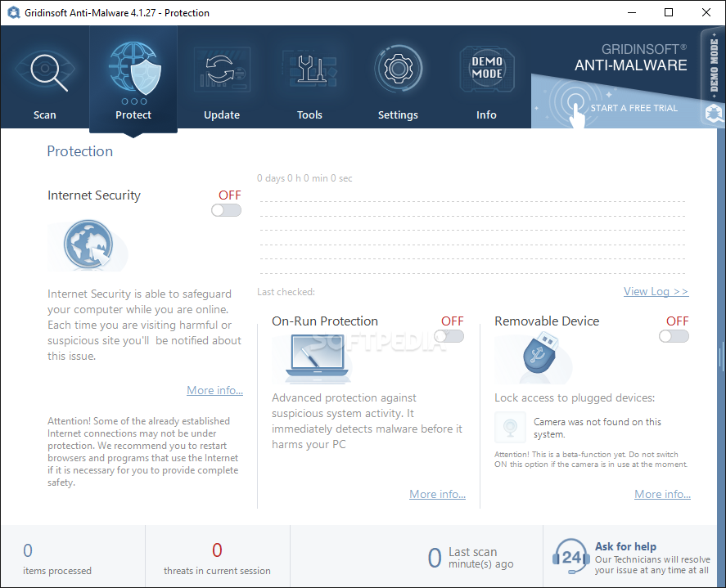The width and height of the screenshot is (726, 588).
Task: Open the Scan magnifier eye icon
Action: click(x=45, y=70)
